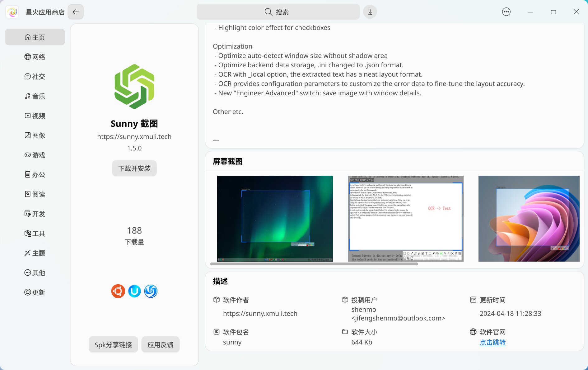Viewport: 588px width, 370px height.
Task: Click the 投稿用户 box icon
Action: tap(345, 300)
